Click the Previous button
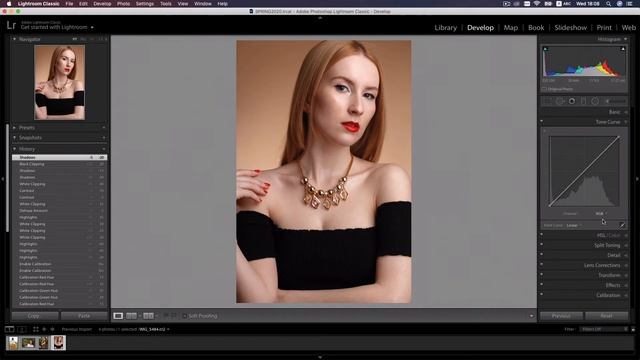 (561, 316)
